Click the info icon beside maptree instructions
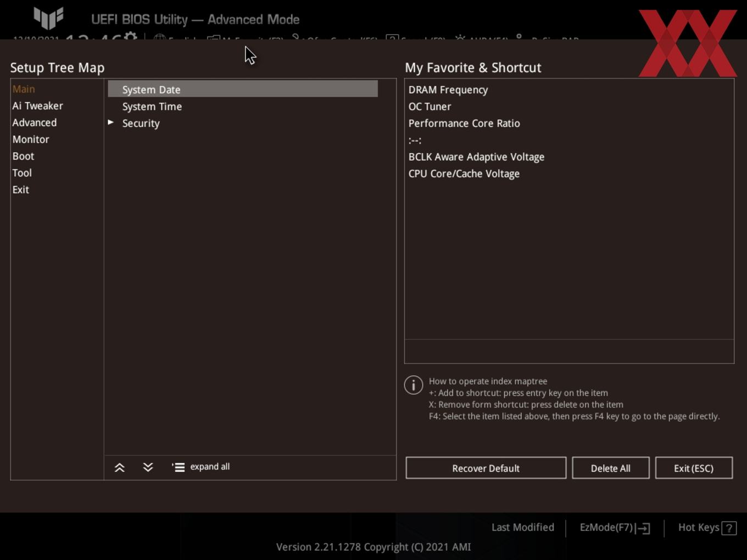This screenshot has height=560, width=747. [x=414, y=385]
